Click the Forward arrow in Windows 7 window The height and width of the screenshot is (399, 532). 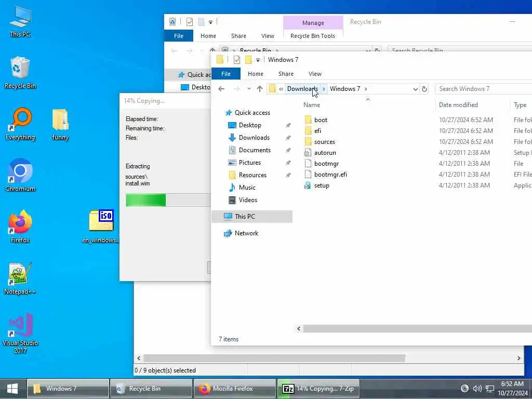click(x=237, y=89)
